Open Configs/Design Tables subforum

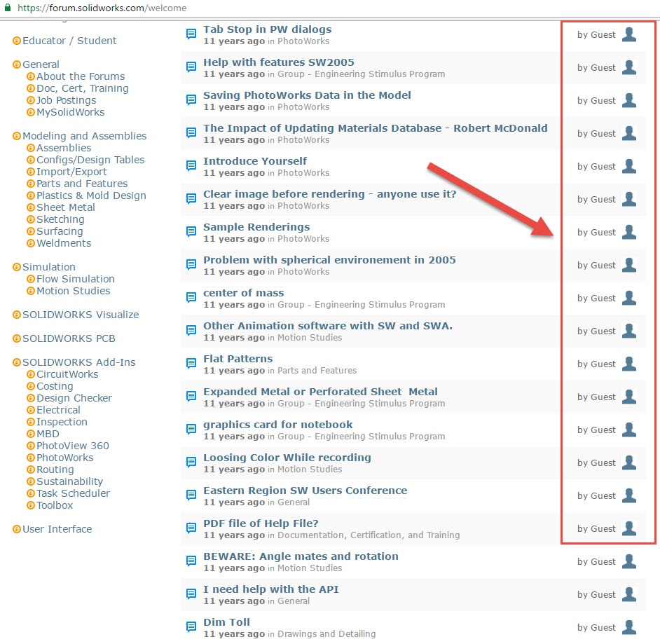coord(90,160)
